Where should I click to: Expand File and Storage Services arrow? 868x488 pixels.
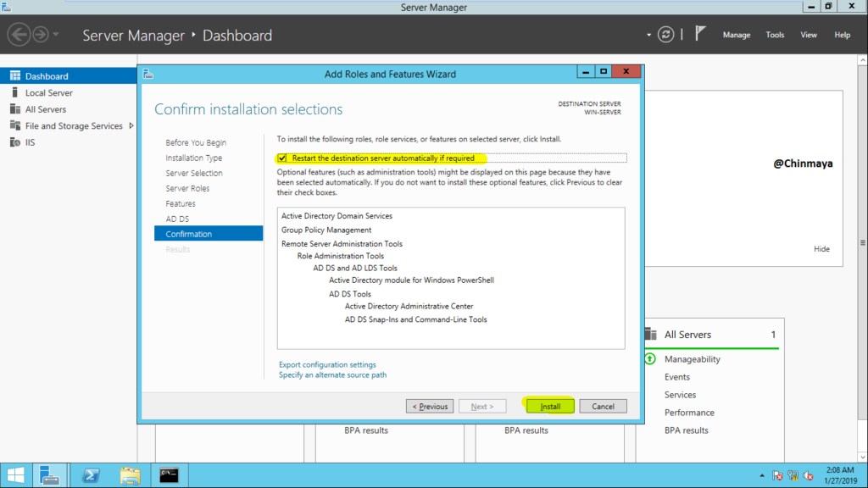click(131, 125)
